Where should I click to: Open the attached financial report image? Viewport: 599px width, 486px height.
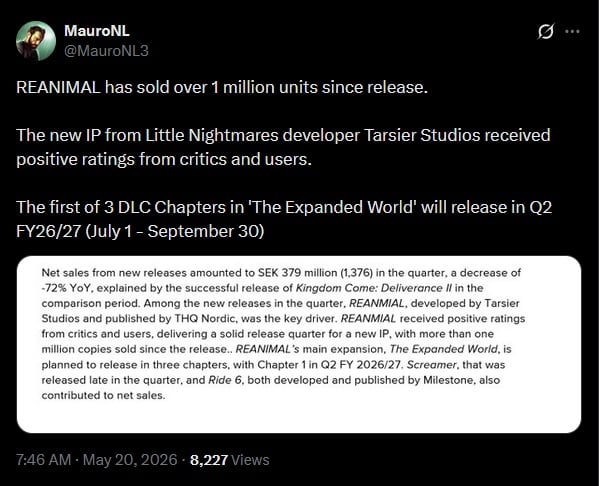[299, 344]
